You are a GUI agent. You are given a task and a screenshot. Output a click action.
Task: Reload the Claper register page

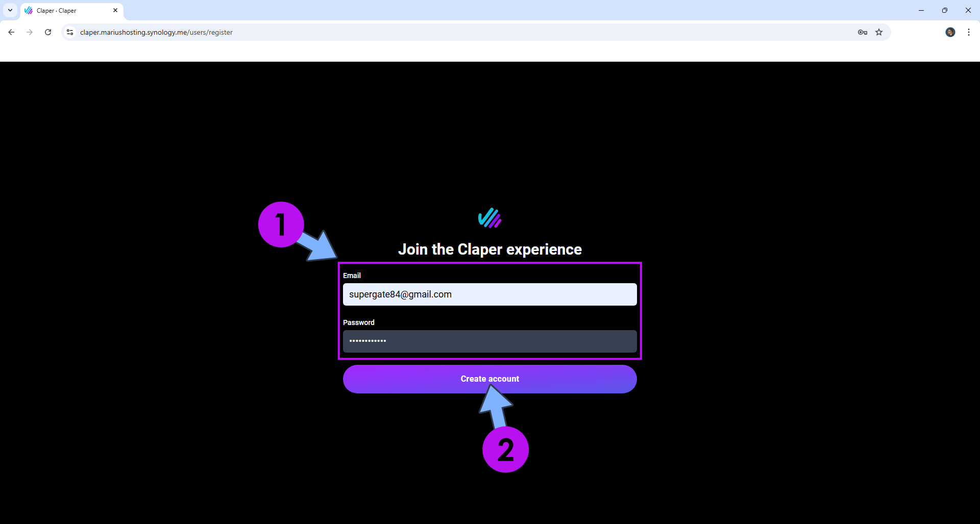pos(48,32)
